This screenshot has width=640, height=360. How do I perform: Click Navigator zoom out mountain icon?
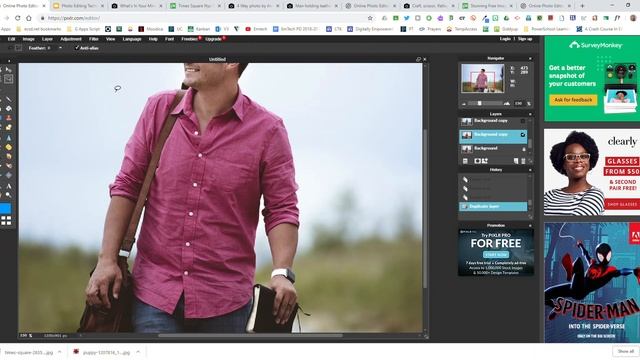tap(464, 104)
